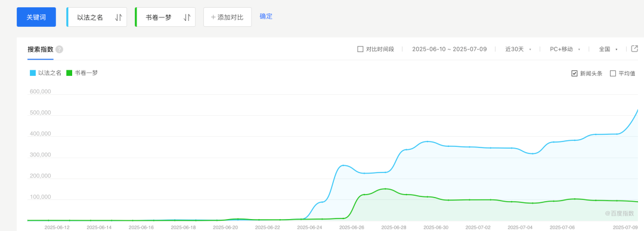Click the 关键词 blue button
Viewport: 644px width, 231px height.
[x=36, y=17]
